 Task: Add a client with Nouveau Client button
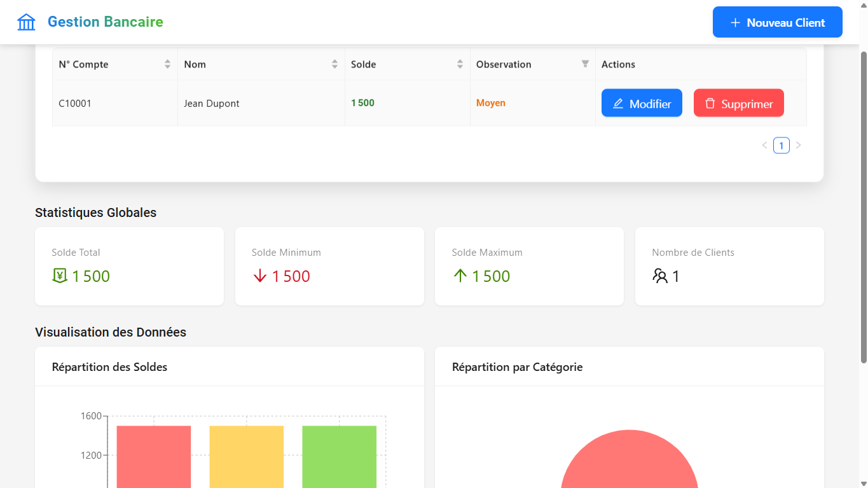point(778,22)
